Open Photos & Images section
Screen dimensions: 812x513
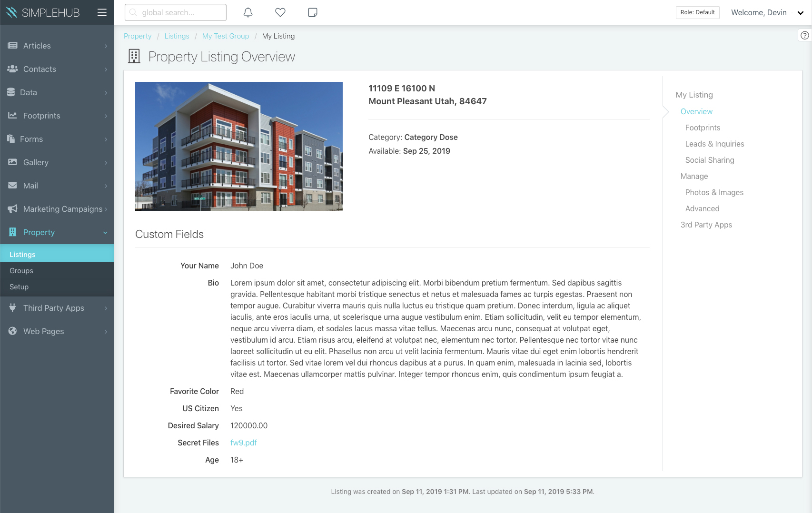(714, 192)
